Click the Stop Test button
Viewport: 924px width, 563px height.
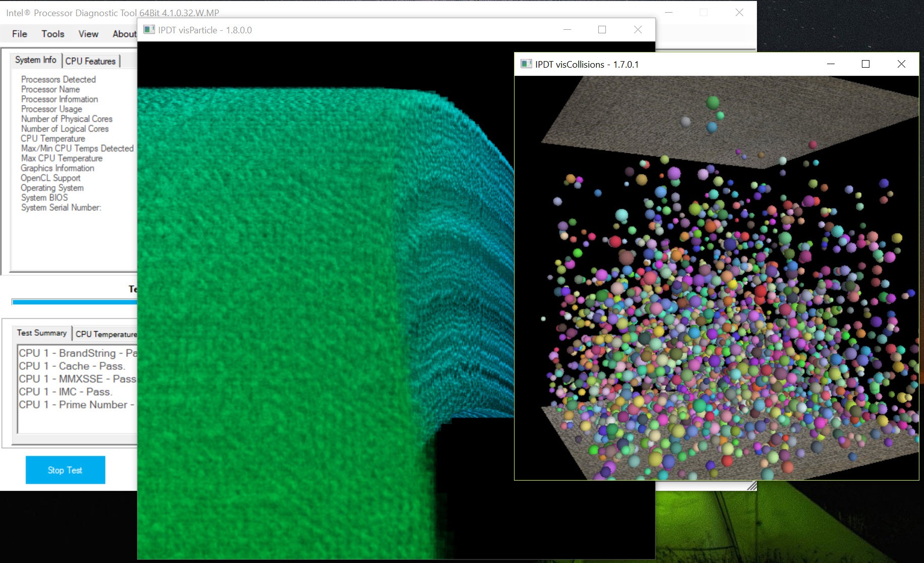pyautogui.click(x=66, y=470)
